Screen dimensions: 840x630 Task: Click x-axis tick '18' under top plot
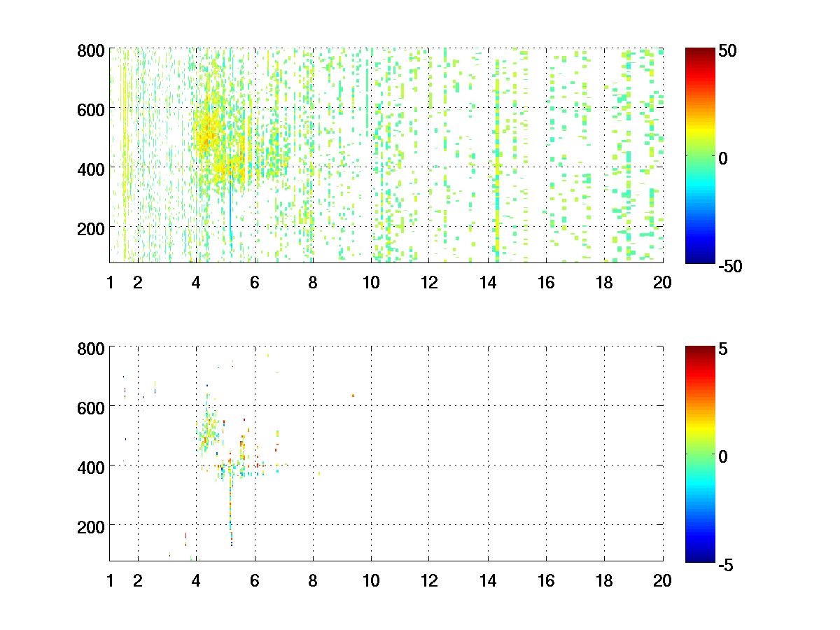604,283
